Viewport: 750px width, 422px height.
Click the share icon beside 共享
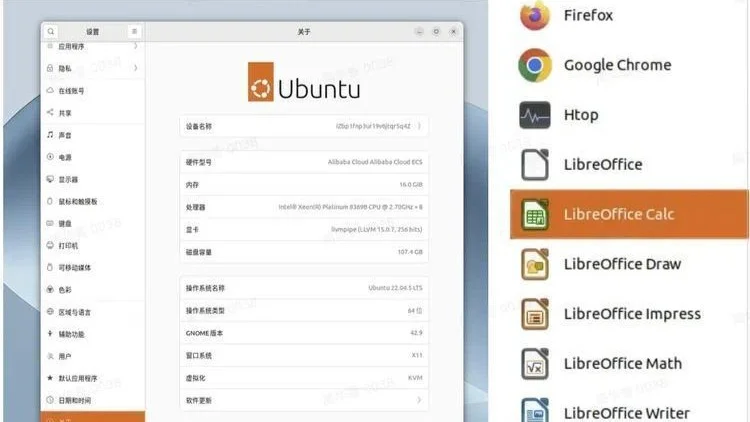[50, 112]
